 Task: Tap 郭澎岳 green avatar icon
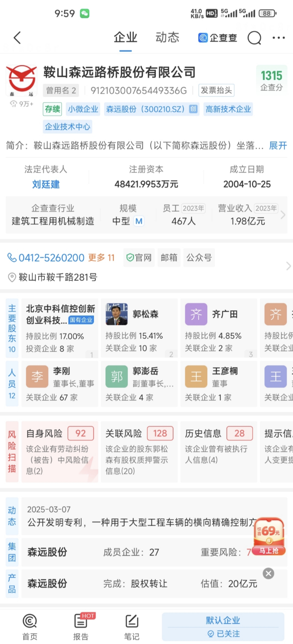click(x=117, y=377)
